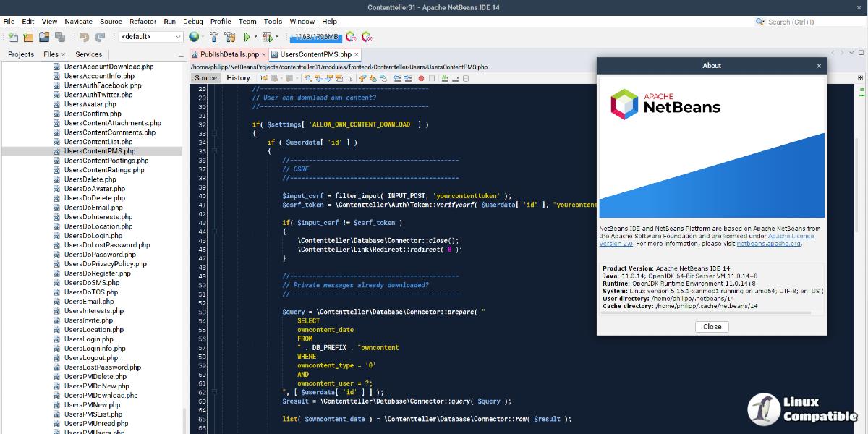Switch to the Services panel tab
868x434 pixels.
(89, 54)
